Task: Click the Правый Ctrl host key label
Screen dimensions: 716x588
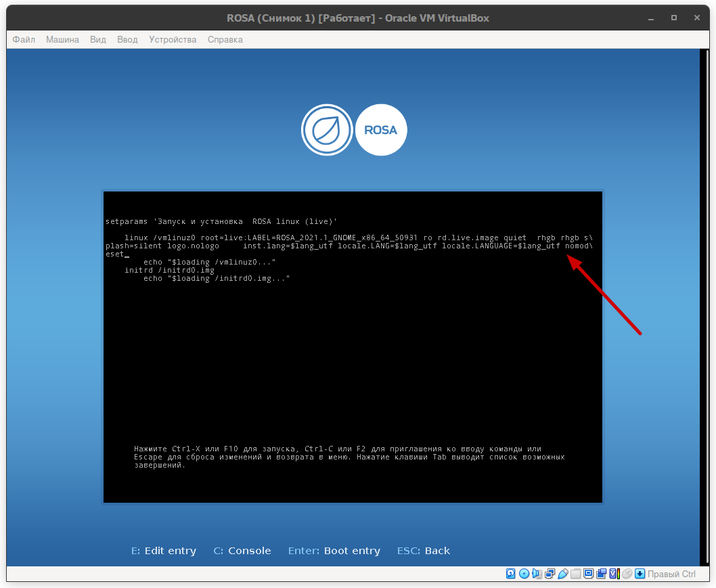Action: click(x=671, y=574)
